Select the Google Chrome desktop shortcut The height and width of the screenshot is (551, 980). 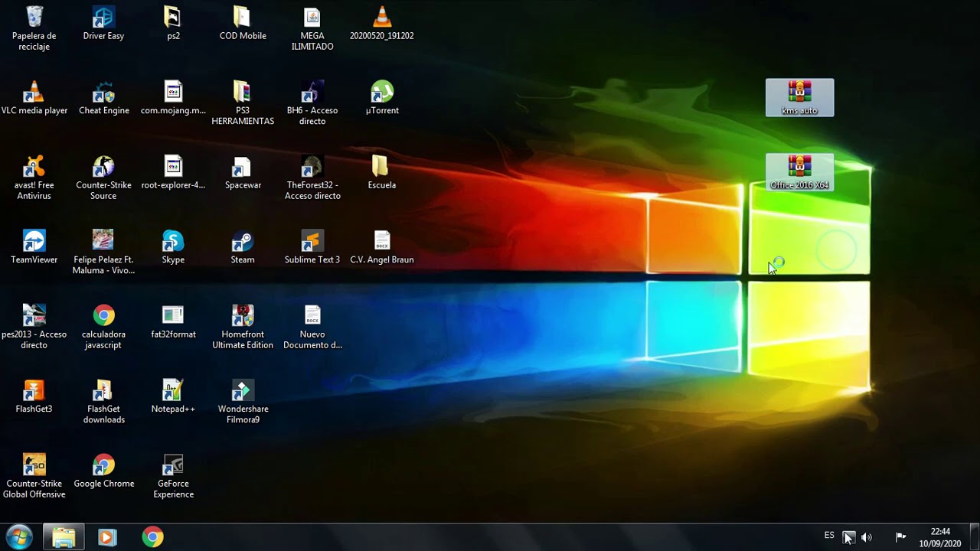pyautogui.click(x=103, y=471)
